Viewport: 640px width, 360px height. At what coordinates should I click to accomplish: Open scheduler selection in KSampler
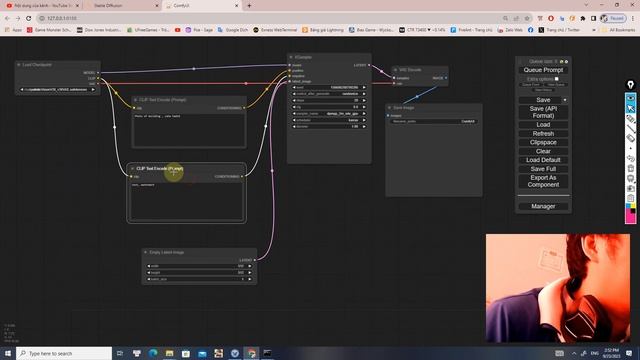[x=329, y=120]
